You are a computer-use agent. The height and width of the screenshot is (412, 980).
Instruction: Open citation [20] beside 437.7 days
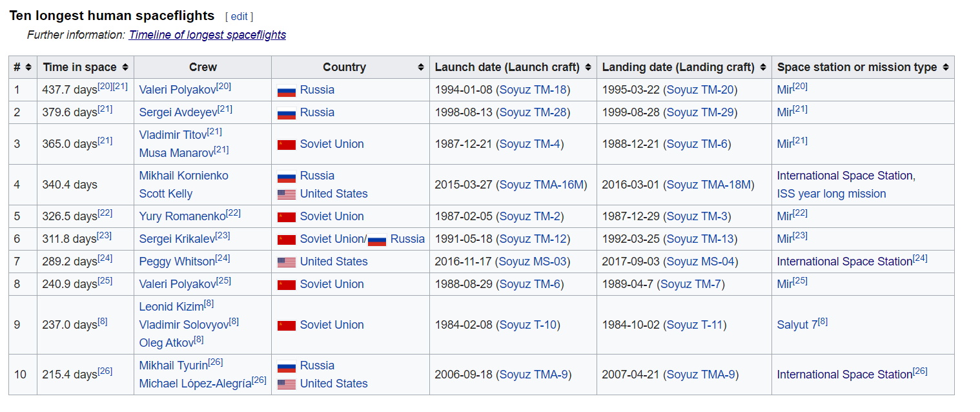[105, 87]
